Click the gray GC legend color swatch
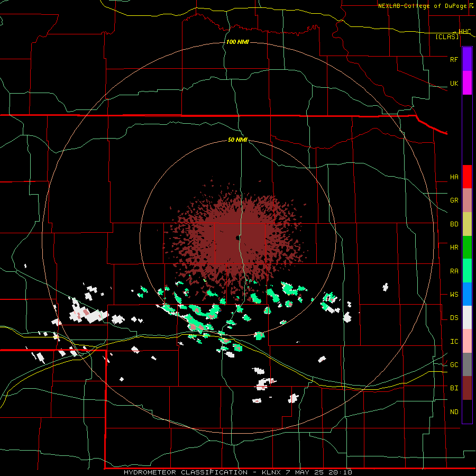The image size is (476, 476). 467,364
